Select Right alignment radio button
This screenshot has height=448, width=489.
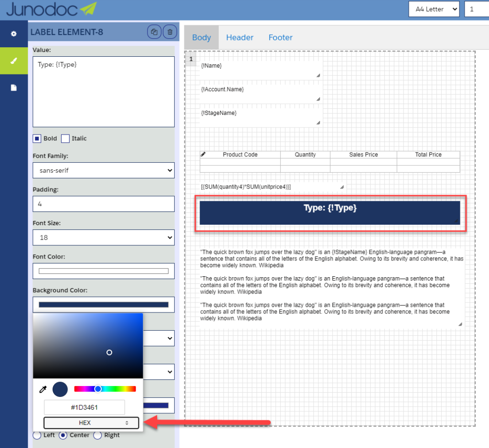click(x=97, y=435)
